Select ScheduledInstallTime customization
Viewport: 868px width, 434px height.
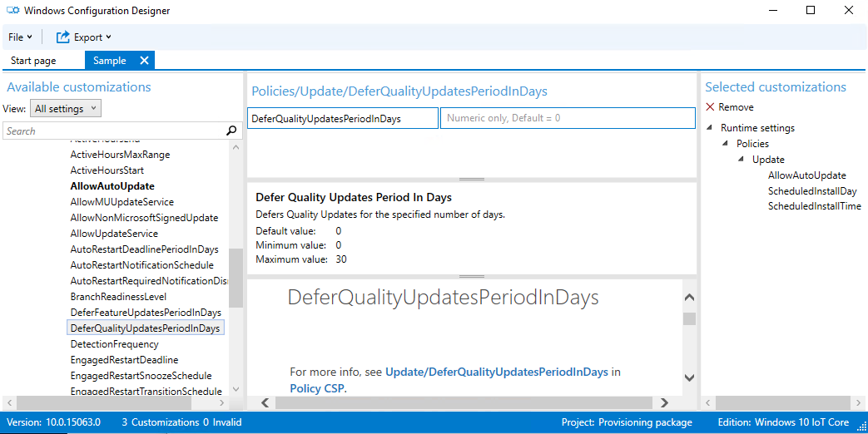point(814,206)
